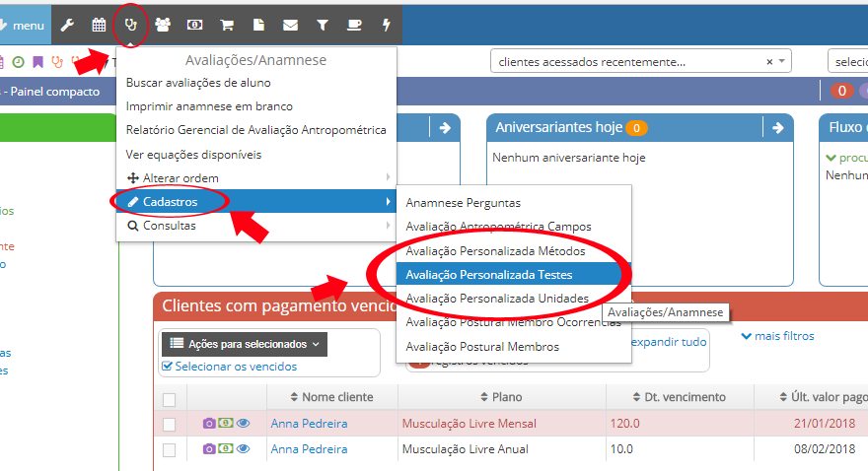Open Anna Pedreira link in first row
The image size is (868, 471).
pyautogui.click(x=309, y=424)
